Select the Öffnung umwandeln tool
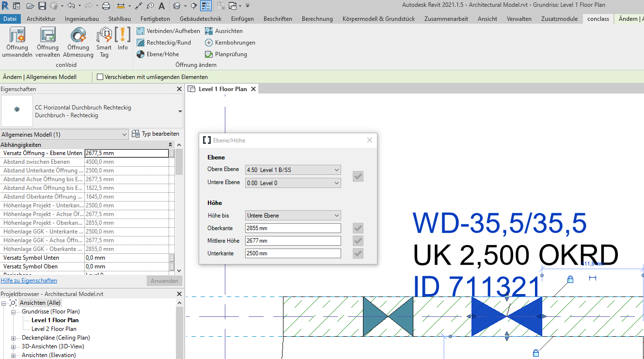644x359 pixels. [x=17, y=43]
